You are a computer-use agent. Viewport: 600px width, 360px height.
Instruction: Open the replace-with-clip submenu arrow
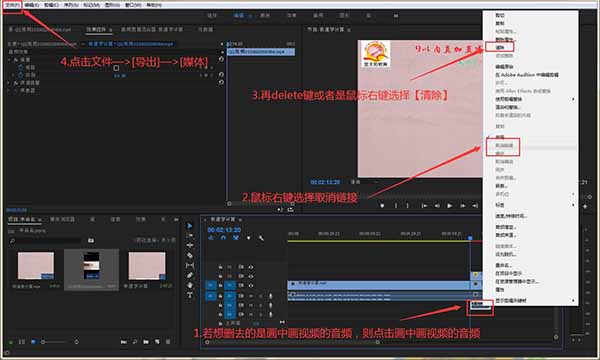(x=573, y=99)
